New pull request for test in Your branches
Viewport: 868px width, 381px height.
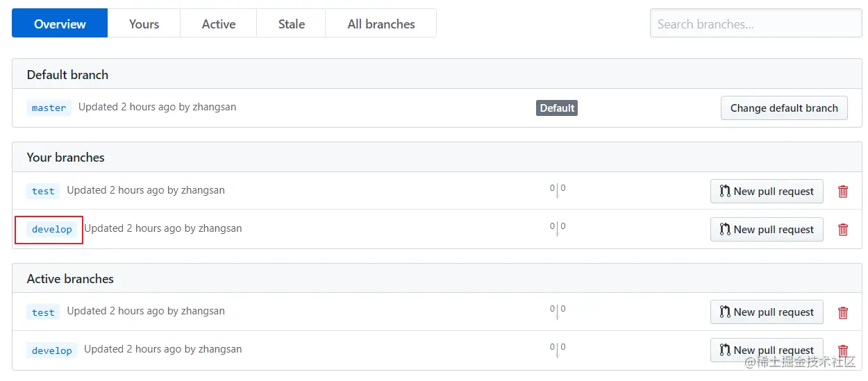pos(767,192)
